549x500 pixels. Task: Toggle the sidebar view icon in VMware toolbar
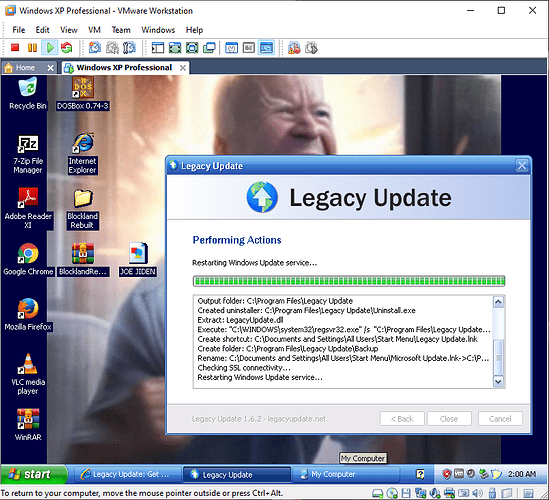(158, 48)
